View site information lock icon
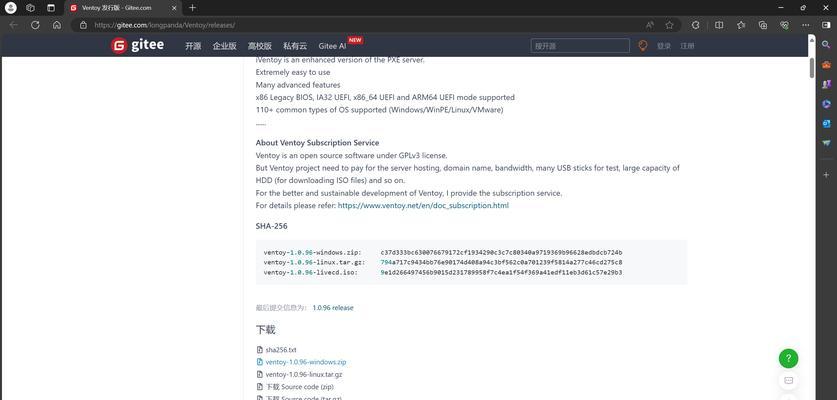The width and height of the screenshot is (837, 400). [83, 25]
